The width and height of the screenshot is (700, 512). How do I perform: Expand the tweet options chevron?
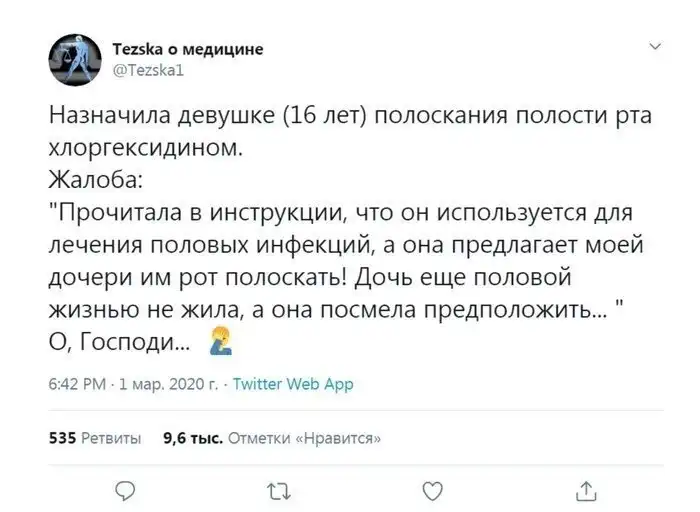(x=655, y=46)
